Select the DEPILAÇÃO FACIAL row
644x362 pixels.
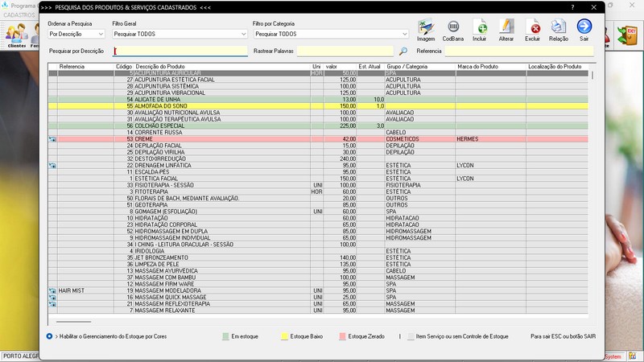click(x=318, y=146)
